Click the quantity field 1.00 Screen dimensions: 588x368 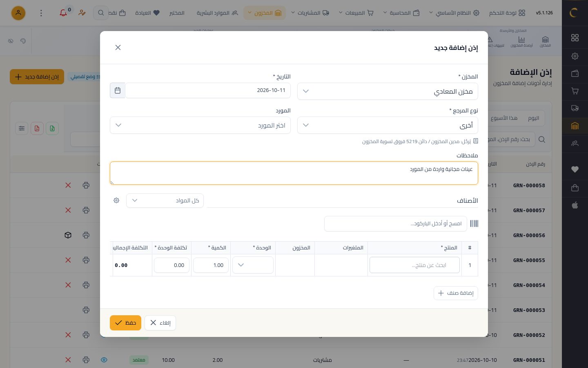pos(211,265)
